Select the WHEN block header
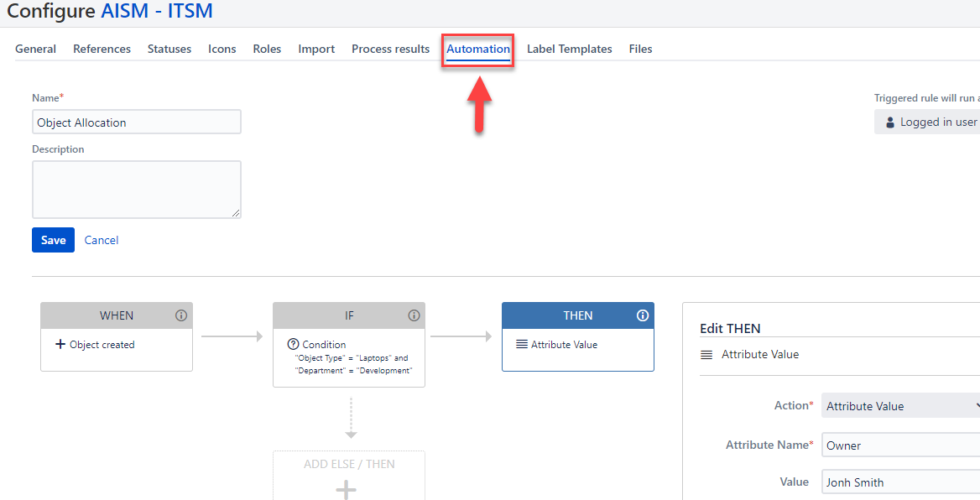The width and height of the screenshot is (980, 500). coord(117,315)
